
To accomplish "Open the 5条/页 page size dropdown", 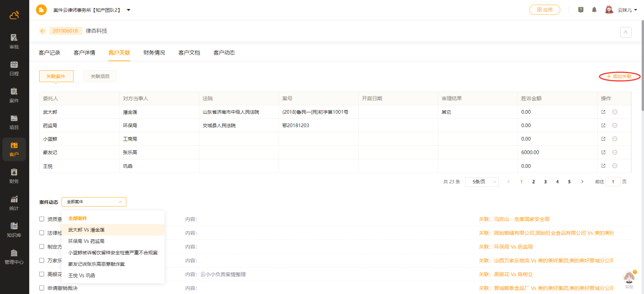I will tap(482, 182).
